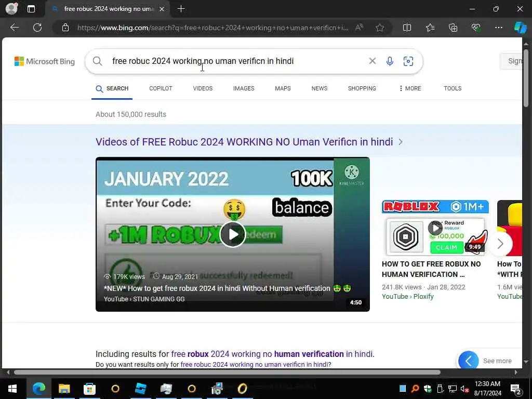Open File Explorer from the taskbar
The width and height of the screenshot is (532, 399).
click(64, 389)
